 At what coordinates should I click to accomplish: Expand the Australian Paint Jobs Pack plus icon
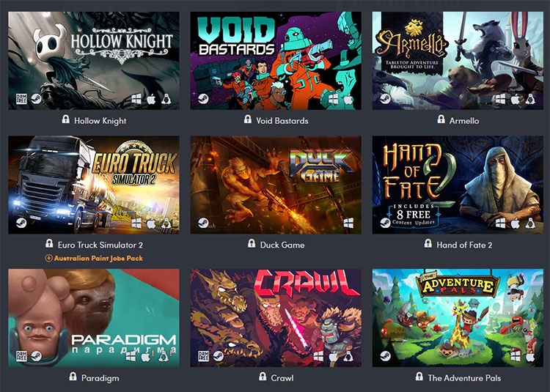point(49,259)
